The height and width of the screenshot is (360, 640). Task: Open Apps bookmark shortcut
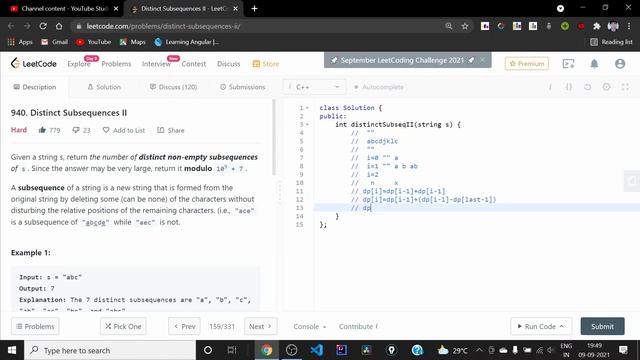pos(20,42)
